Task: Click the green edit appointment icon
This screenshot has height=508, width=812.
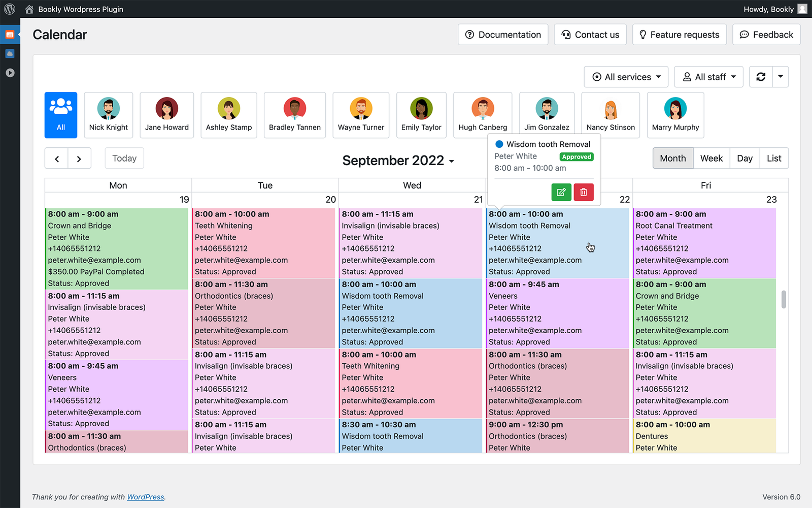Action: click(561, 192)
